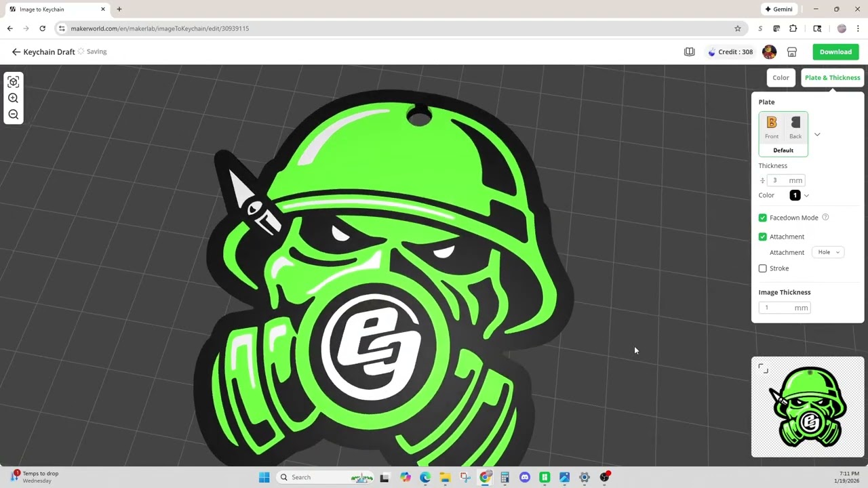868x488 pixels.
Task: Click the Thickness value field
Action: [x=785, y=180]
